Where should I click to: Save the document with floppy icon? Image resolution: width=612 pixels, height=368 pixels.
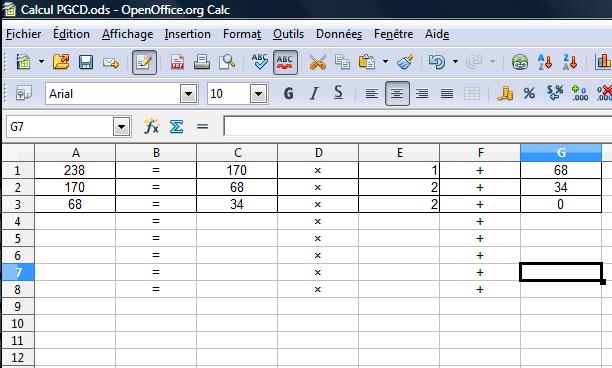pyautogui.click(x=86, y=62)
